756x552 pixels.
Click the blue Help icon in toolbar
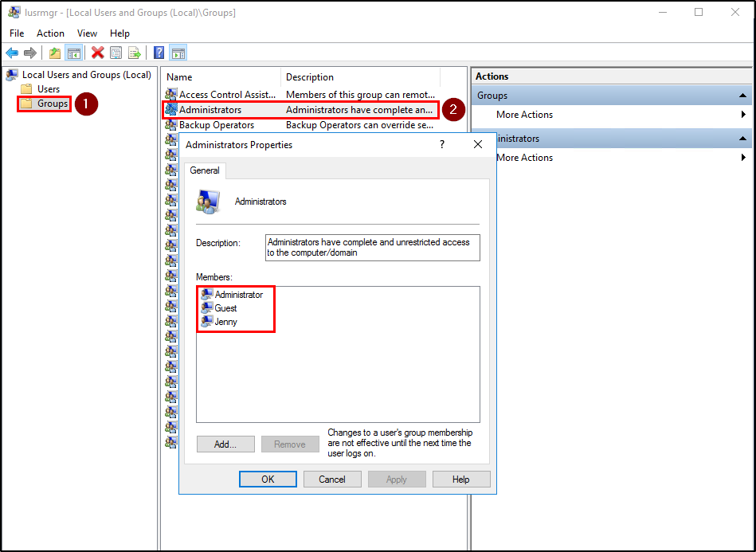tap(159, 53)
